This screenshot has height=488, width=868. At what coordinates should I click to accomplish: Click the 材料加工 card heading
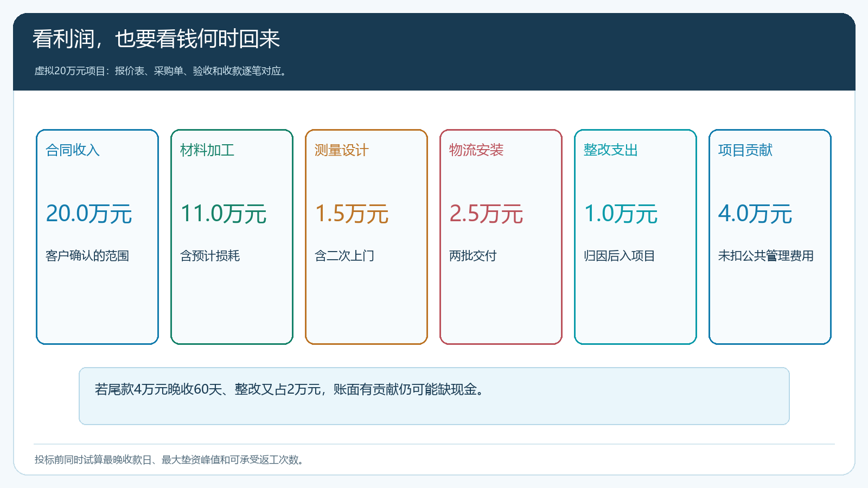207,150
